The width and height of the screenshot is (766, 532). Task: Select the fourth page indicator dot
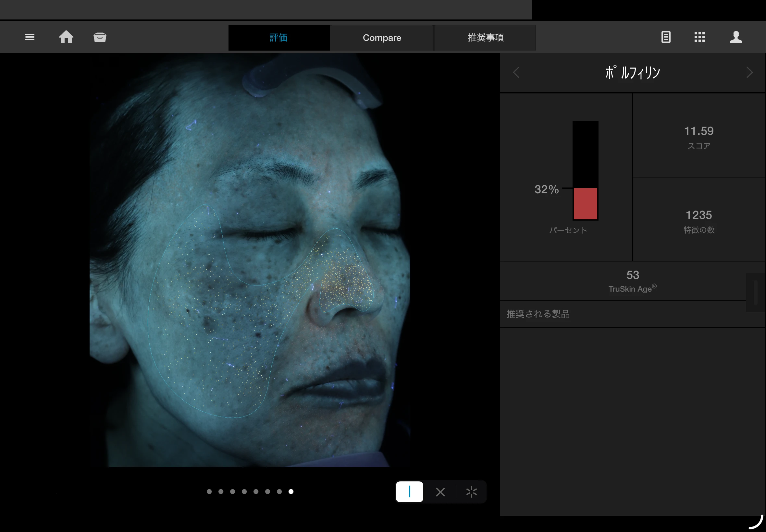[x=244, y=491]
